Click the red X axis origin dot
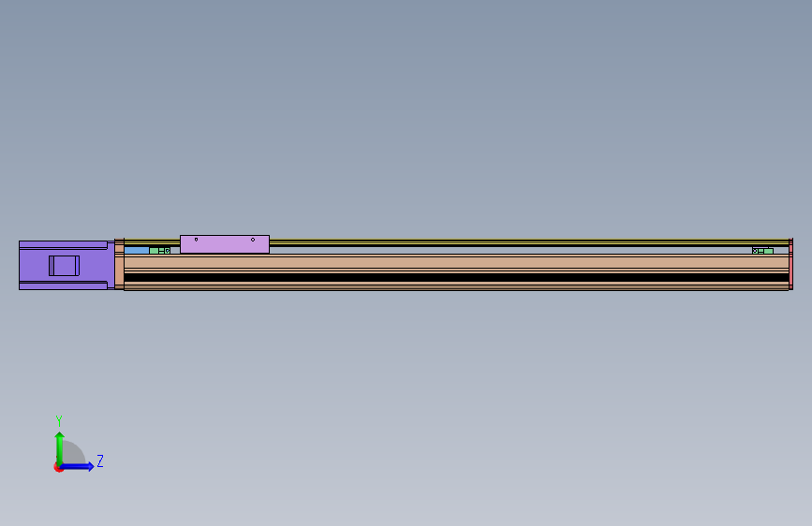The height and width of the screenshot is (526, 812). pyautogui.click(x=58, y=468)
